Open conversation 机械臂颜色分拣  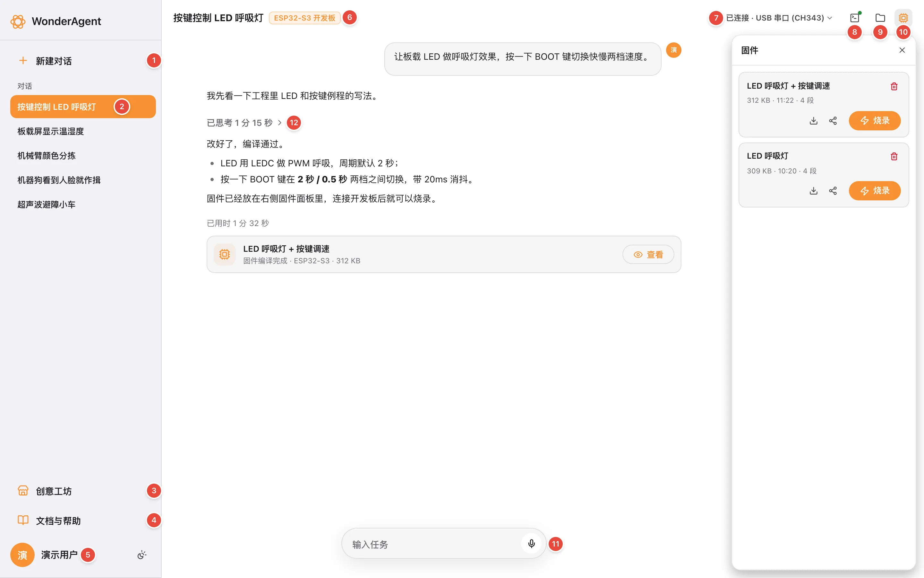83,156
